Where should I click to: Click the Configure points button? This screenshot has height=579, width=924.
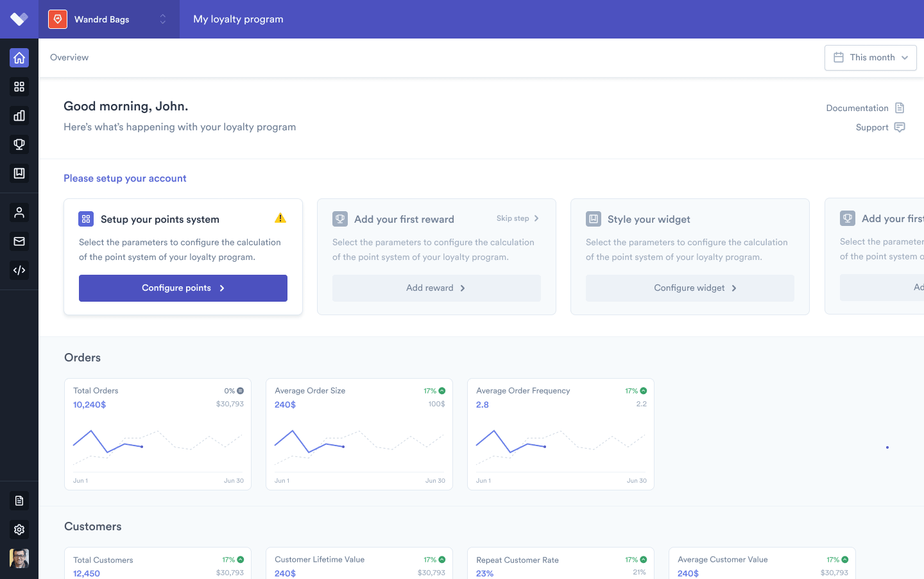[x=183, y=288]
